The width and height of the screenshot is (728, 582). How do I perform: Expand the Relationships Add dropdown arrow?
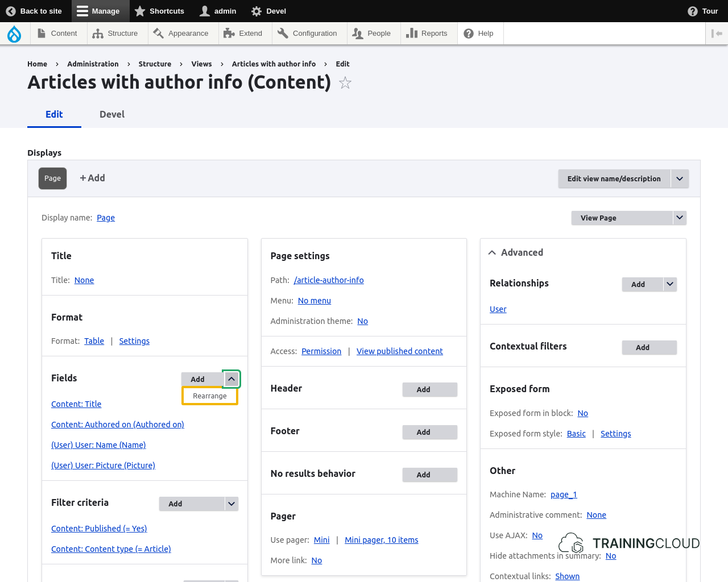click(670, 284)
